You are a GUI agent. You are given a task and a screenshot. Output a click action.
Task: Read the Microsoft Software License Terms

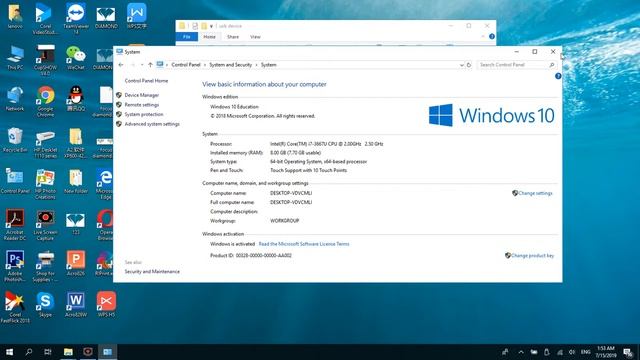[x=304, y=244]
